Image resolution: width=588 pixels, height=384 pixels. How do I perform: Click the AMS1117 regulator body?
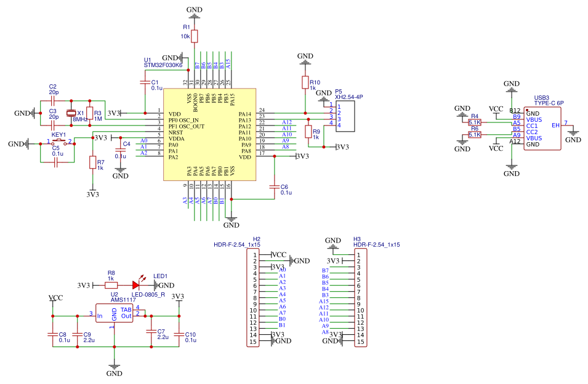pyautogui.click(x=115, y=313)
